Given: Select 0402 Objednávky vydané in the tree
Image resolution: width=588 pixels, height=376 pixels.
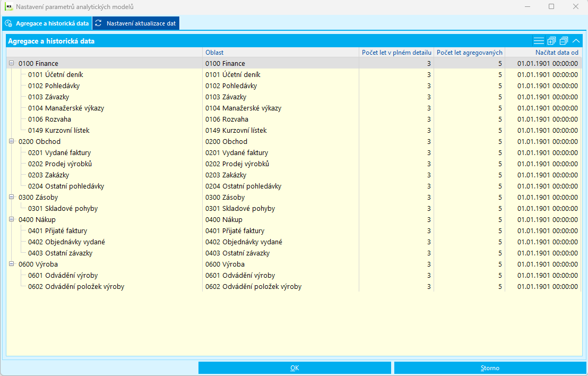Looking at the screenshot, I should tap(66, 242).
